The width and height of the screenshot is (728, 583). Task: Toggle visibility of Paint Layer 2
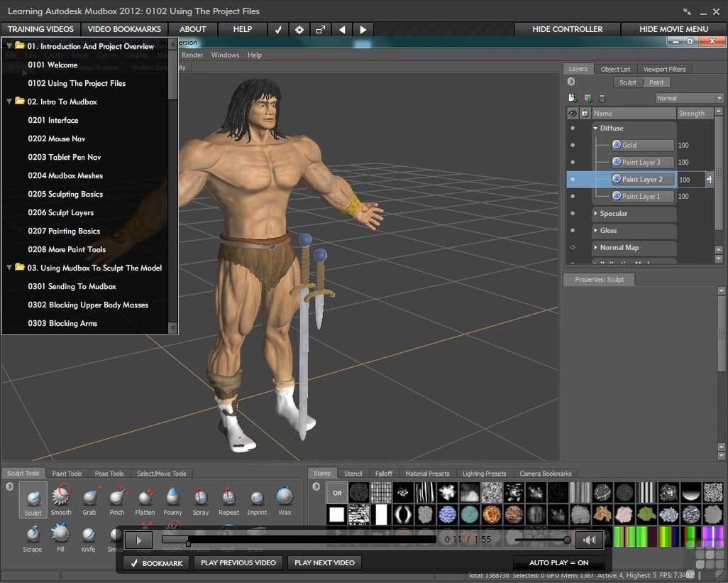(573, 180)
